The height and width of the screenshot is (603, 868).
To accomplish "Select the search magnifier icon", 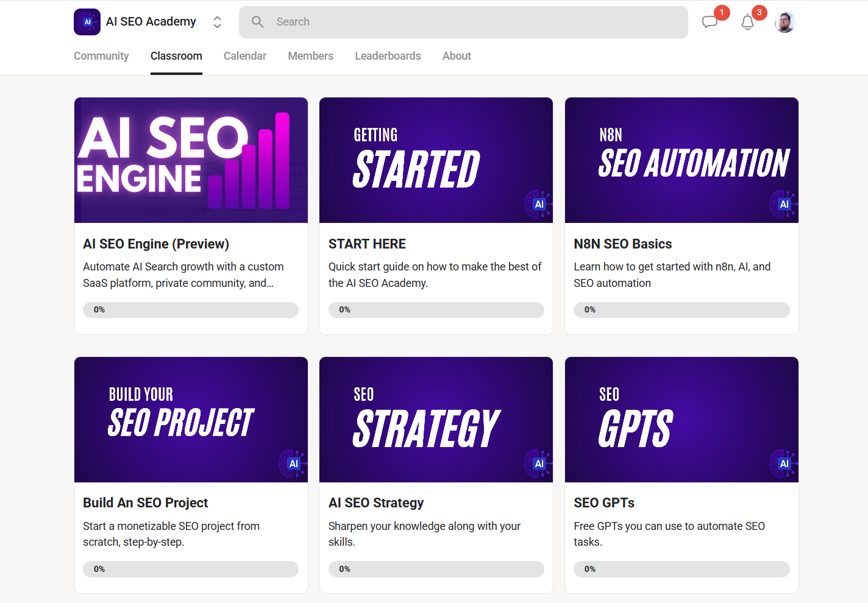I will coord(257,21).
